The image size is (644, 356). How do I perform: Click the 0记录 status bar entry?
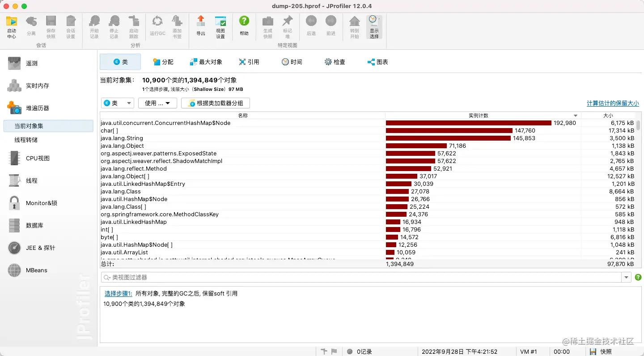(x=360, y=352)
